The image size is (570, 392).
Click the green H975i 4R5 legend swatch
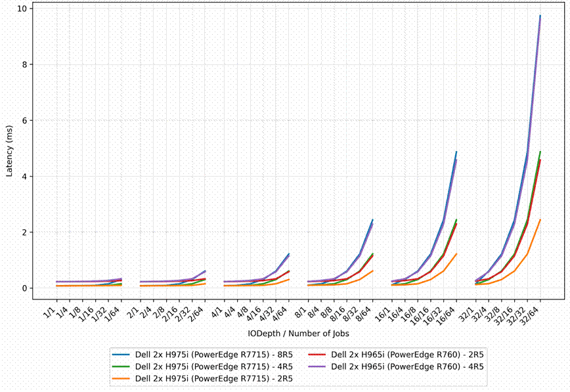[x=121, y=366]
